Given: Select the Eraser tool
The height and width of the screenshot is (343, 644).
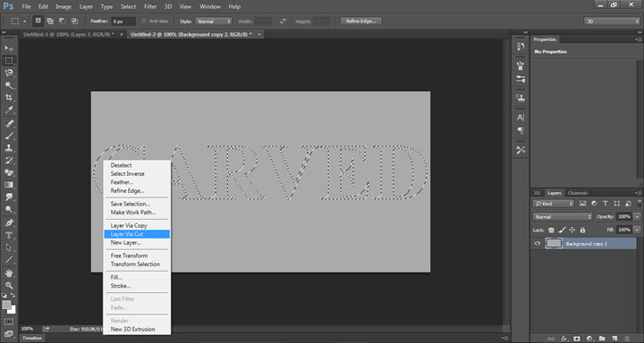Looking at the screenshot, I should (x=9, y=172).
